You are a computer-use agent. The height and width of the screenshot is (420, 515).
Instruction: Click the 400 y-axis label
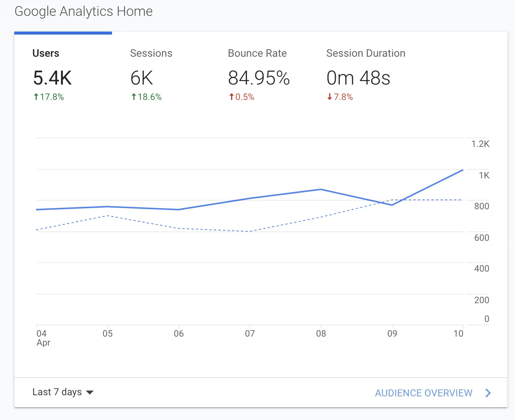point(482,269)
